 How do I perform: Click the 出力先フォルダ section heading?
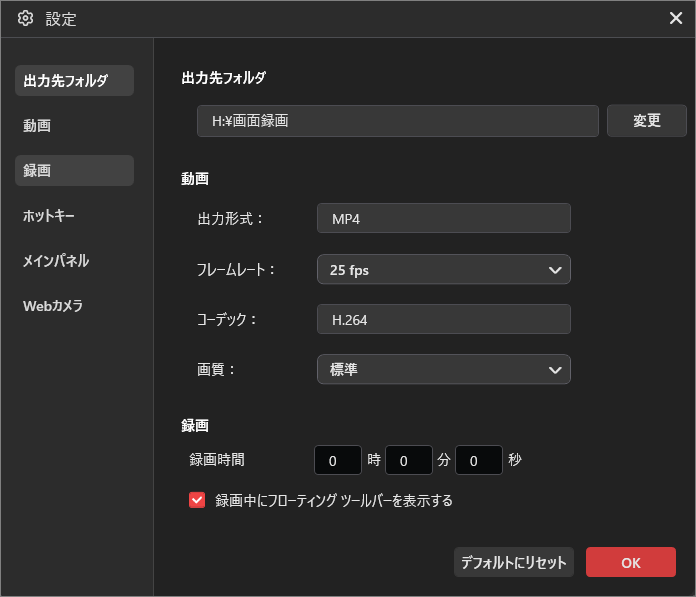224,78
